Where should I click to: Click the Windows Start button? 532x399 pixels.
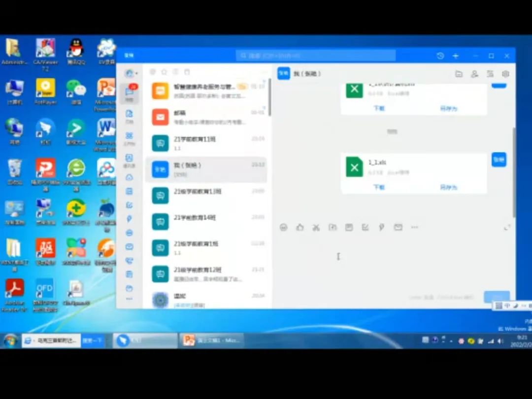[x=10, y=340]
